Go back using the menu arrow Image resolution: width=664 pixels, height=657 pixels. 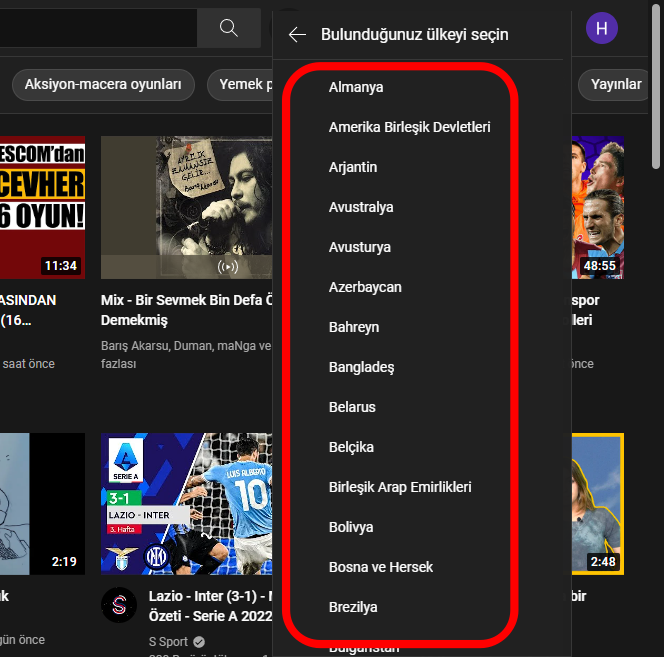click(297, 35)
